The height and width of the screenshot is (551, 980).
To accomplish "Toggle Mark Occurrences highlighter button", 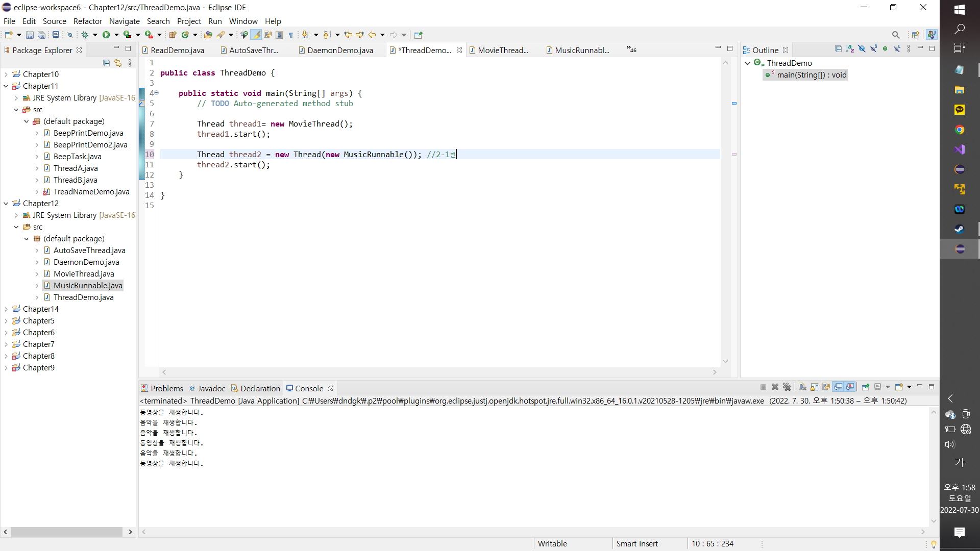I will pyautogui.click(x=256, y=35).
